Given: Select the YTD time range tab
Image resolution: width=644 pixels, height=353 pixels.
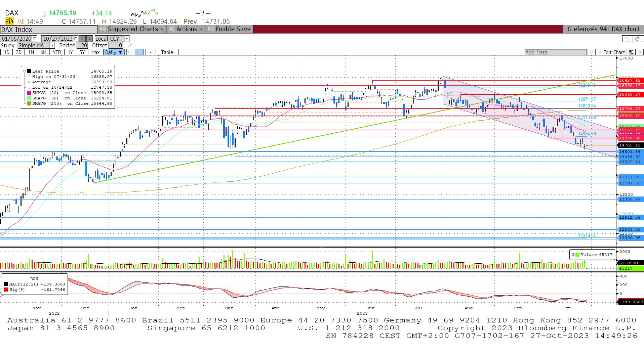Looking at the screenshot, I should click(x=57, y=52).
